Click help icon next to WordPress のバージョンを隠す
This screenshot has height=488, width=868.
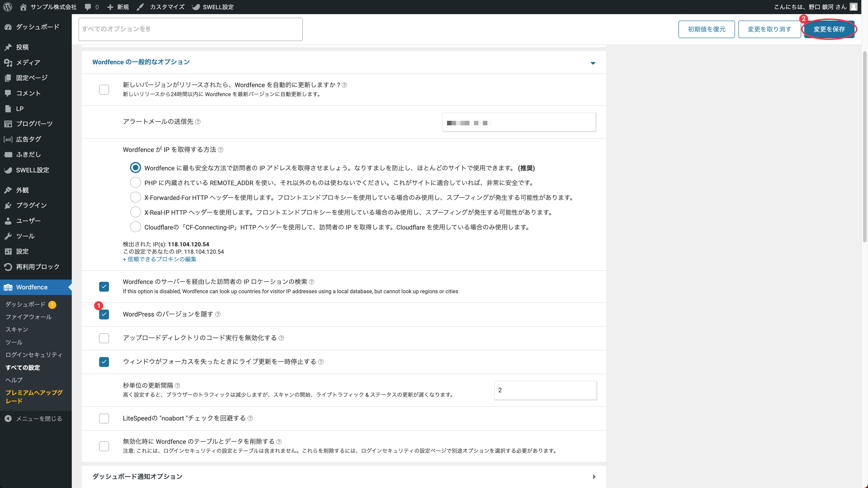coord(218,314)
